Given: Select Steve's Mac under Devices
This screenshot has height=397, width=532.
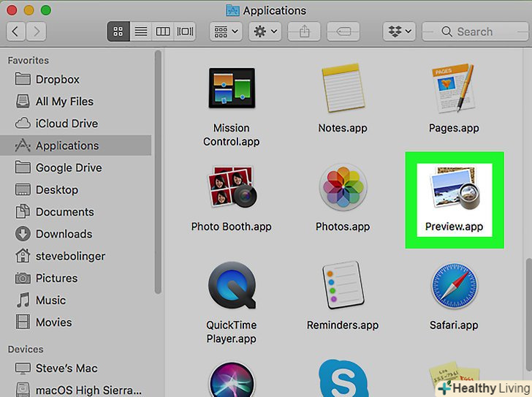Looking at the screenshot, I should pyautogui.click(x=76, y=368).
